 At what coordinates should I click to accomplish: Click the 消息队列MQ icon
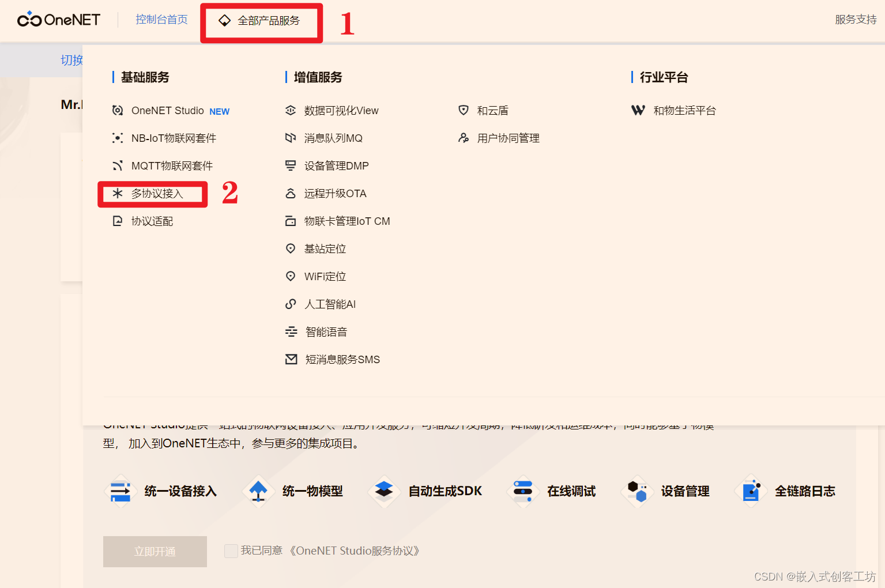(x=291, y=138)
